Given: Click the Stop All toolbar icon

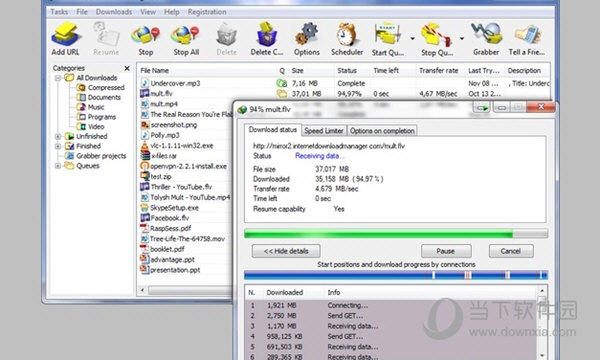Looking at the screenshot, I should point(186,35).
